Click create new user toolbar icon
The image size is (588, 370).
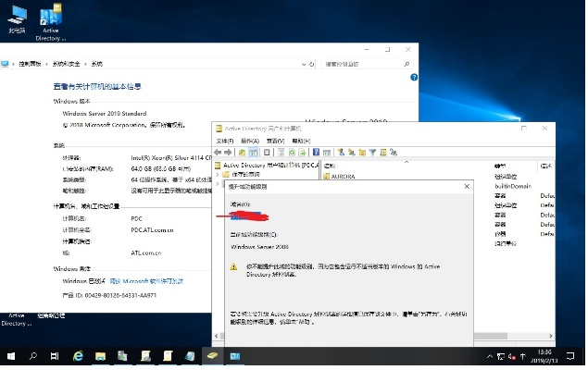click(x=341, y=152)
